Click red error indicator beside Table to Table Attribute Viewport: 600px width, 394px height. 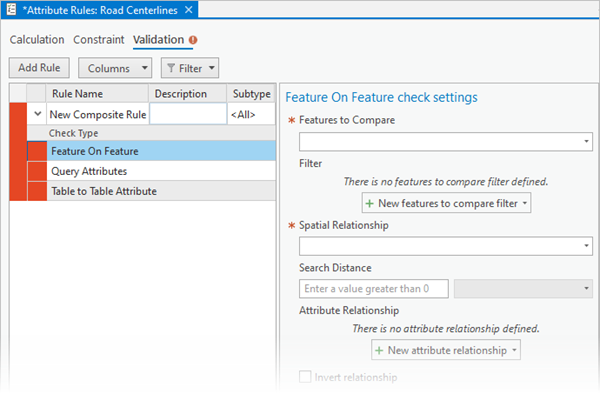point(38,191)
